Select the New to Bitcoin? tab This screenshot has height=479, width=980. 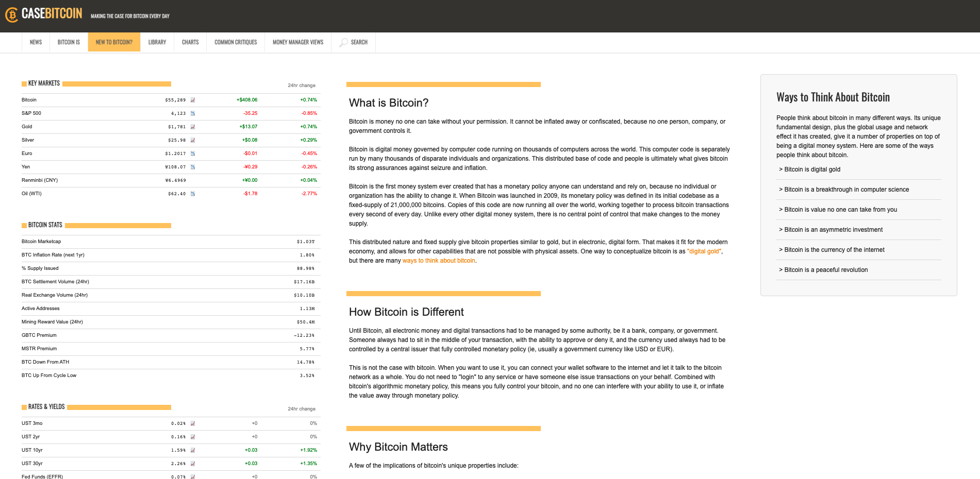114,42
